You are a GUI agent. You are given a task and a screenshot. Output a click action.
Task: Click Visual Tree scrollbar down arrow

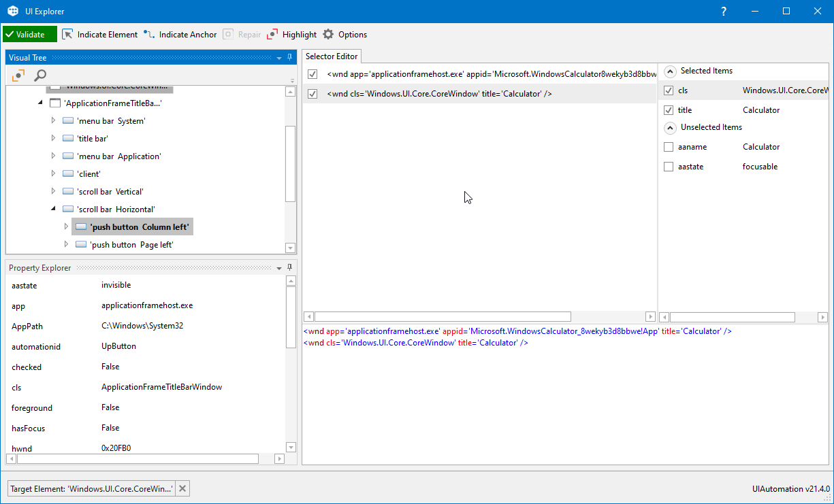[x=291, y=248]
